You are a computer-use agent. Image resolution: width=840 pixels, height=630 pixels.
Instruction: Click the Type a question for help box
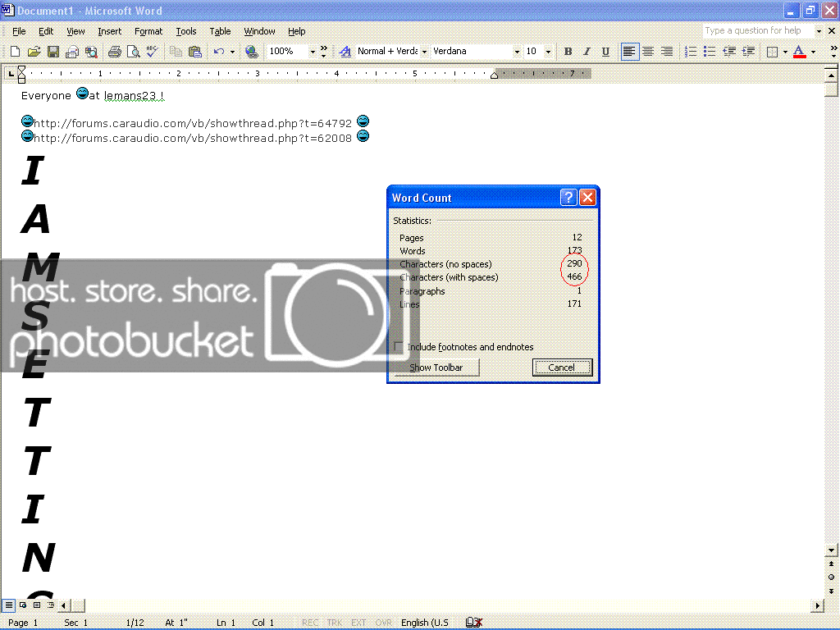click(x=757, y=31)
